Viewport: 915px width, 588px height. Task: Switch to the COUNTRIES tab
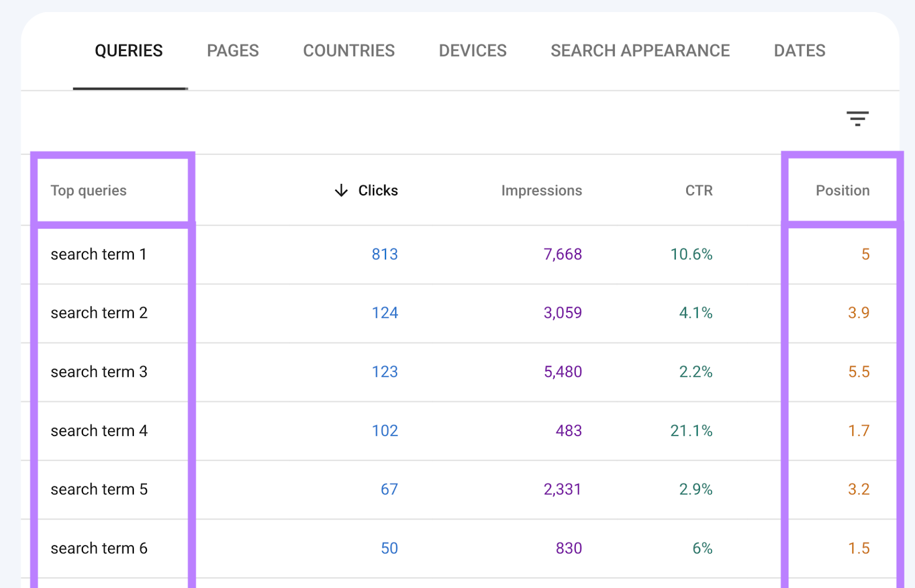pos(348,50)
